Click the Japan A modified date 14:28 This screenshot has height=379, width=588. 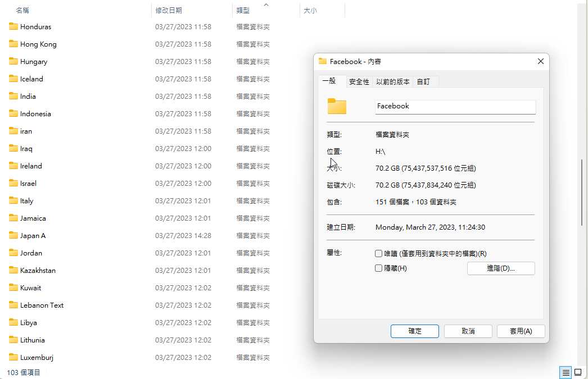click(x=183, y=236)
